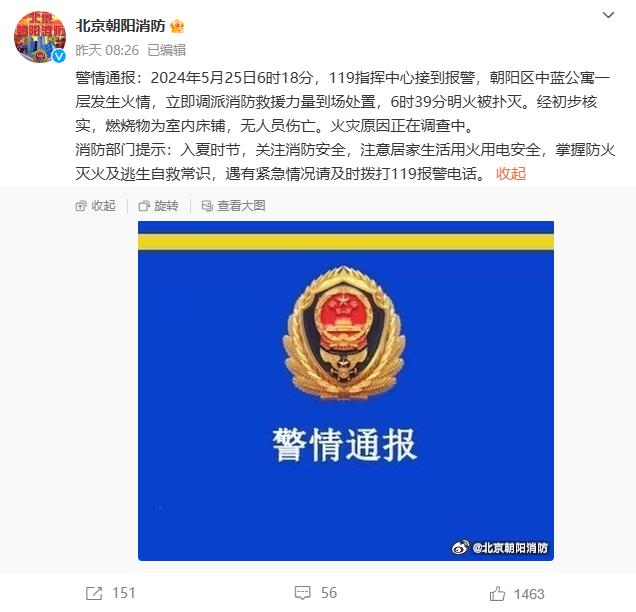Rotate the image with 旋转 button
The width and height of the screenshot is (636, 612).
(x=166, y=206)
